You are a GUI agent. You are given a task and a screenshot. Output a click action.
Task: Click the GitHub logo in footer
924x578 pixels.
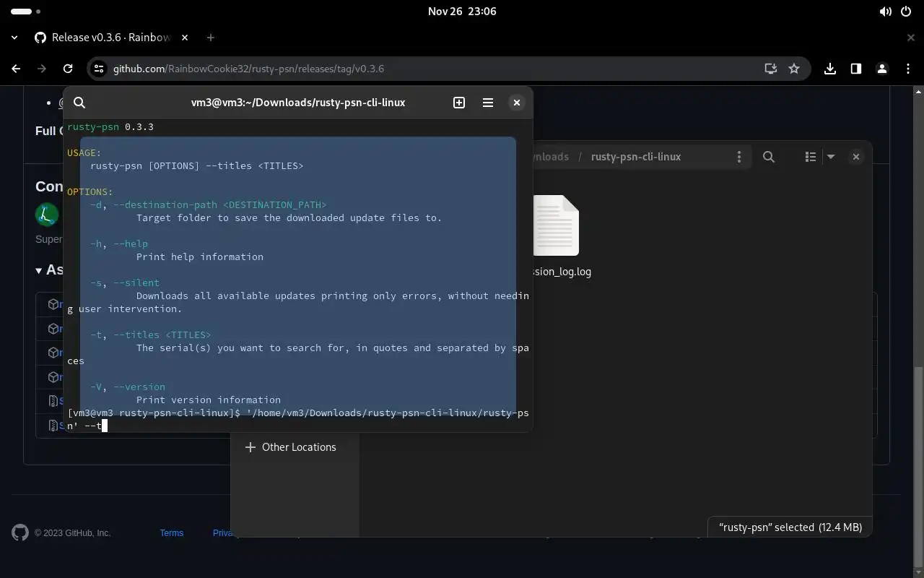coord(20,533)
